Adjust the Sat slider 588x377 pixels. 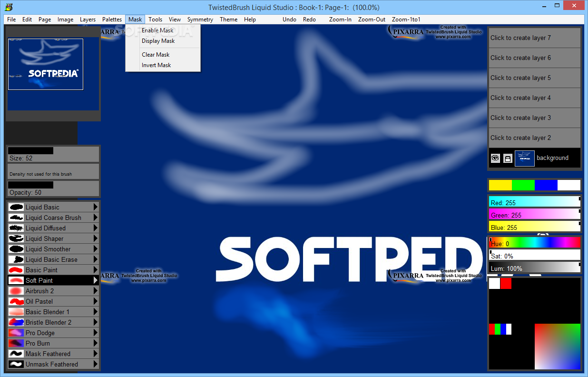click(535, 255)
